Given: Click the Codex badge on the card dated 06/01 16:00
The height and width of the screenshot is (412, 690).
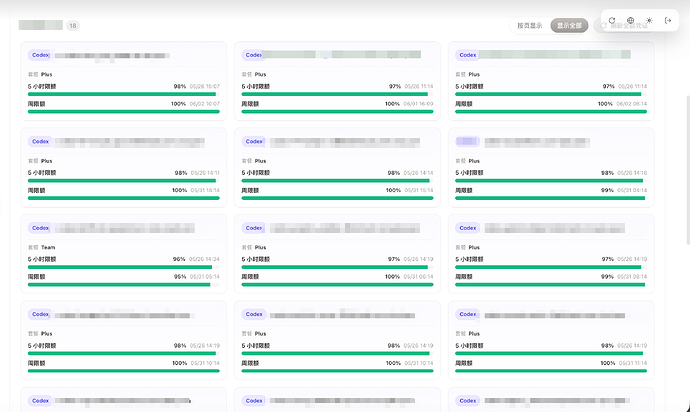Looking at the screenshot, I should coord(253,55).
